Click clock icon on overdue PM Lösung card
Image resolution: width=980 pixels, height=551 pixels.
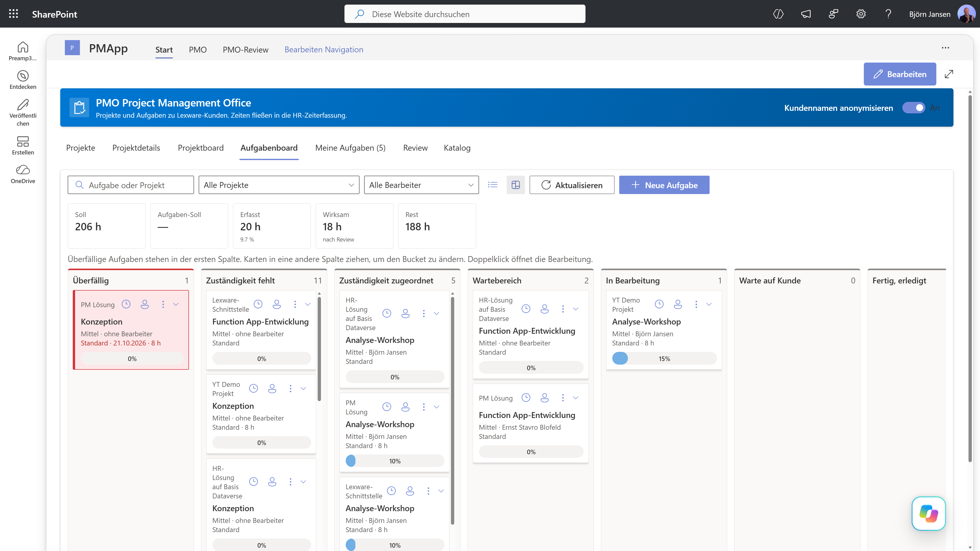point(126,304)
